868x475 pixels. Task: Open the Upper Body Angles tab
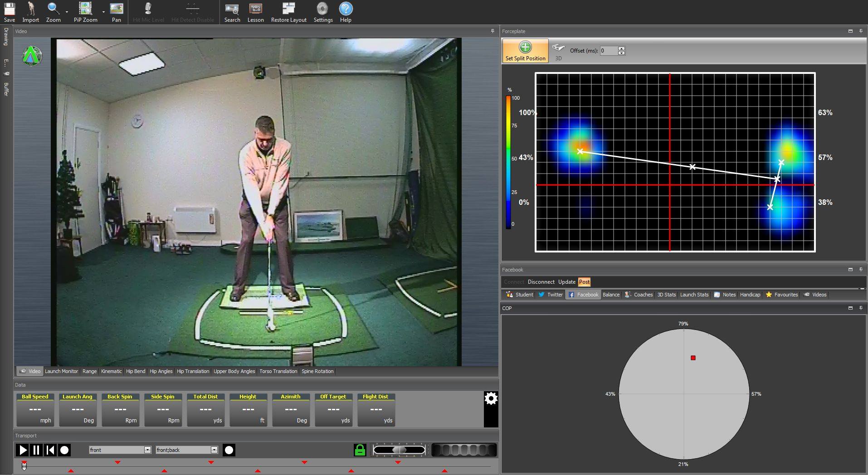[x=234, y=371]
